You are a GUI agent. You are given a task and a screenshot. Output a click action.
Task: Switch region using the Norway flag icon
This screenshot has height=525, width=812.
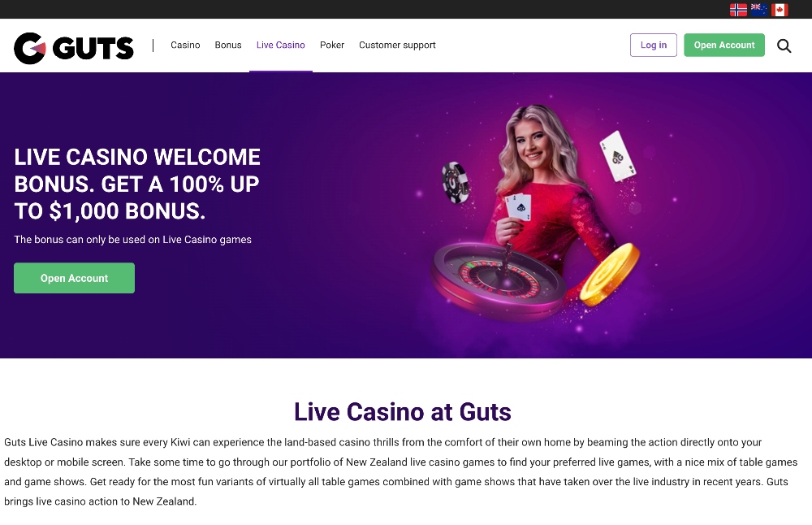tap(738, 10)
